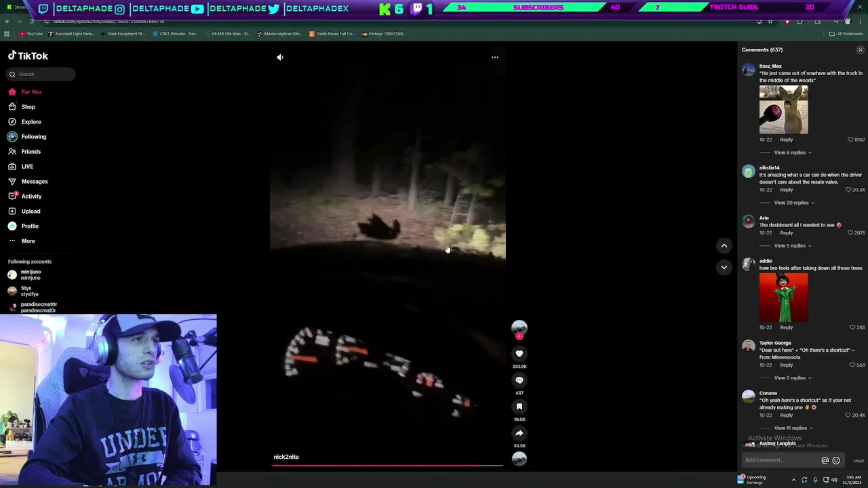Go to Following feed

pos(27,136)
